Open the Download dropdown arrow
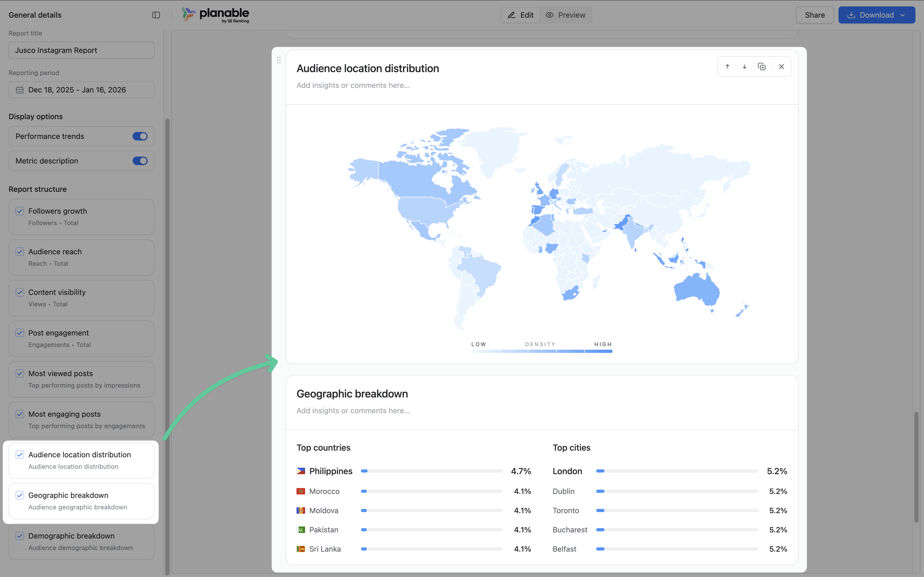Screen dimensions: 924x577 [x=903, y=15]
